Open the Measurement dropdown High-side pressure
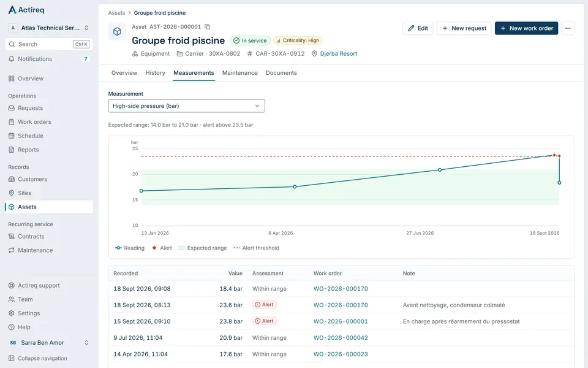 coord(186,106)
